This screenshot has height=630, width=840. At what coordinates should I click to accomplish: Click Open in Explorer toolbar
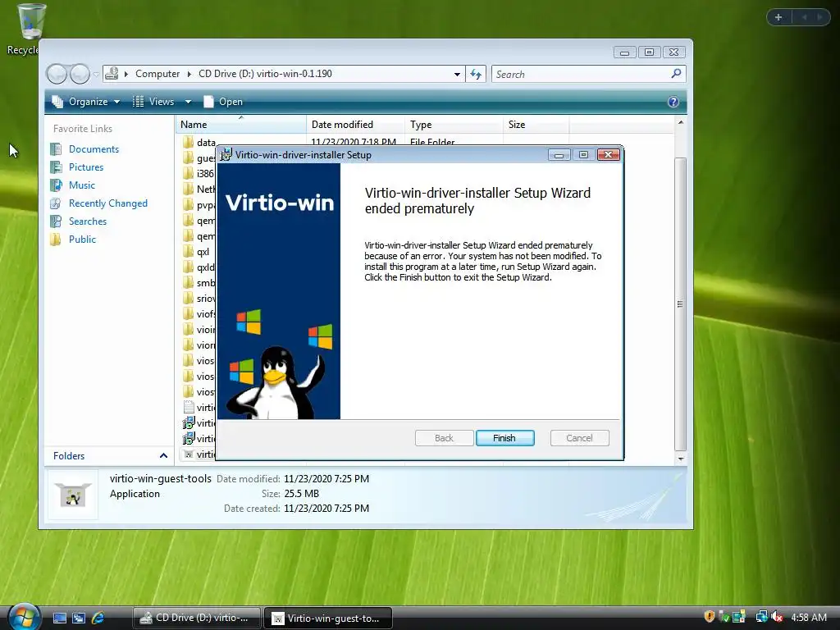pyautogui.click(x=223, y=101)
